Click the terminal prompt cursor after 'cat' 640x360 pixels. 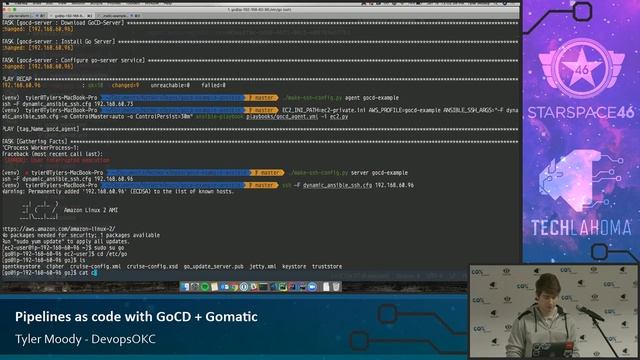pyautogui.click(x=94, y=273)
